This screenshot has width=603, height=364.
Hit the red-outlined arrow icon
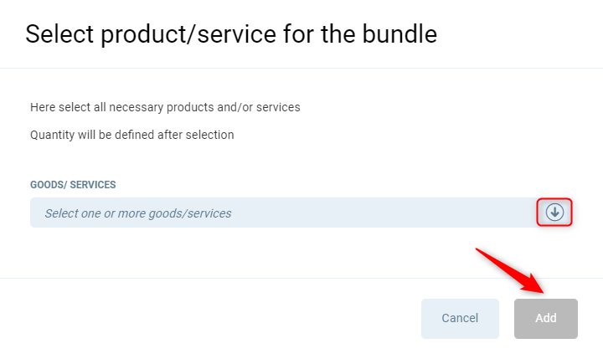pyautogui.click(x=554, y=213)
